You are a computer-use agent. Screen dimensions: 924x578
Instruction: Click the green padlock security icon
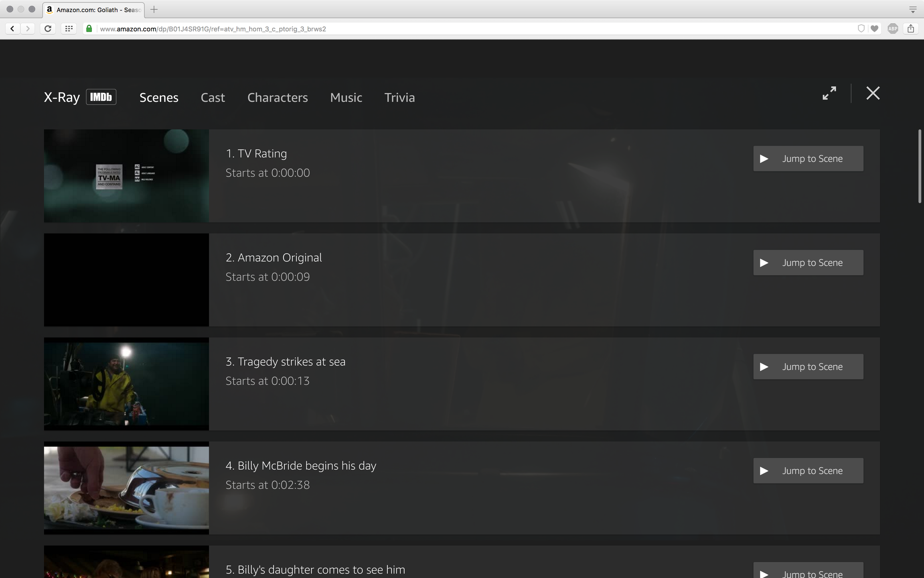point(89,28)
